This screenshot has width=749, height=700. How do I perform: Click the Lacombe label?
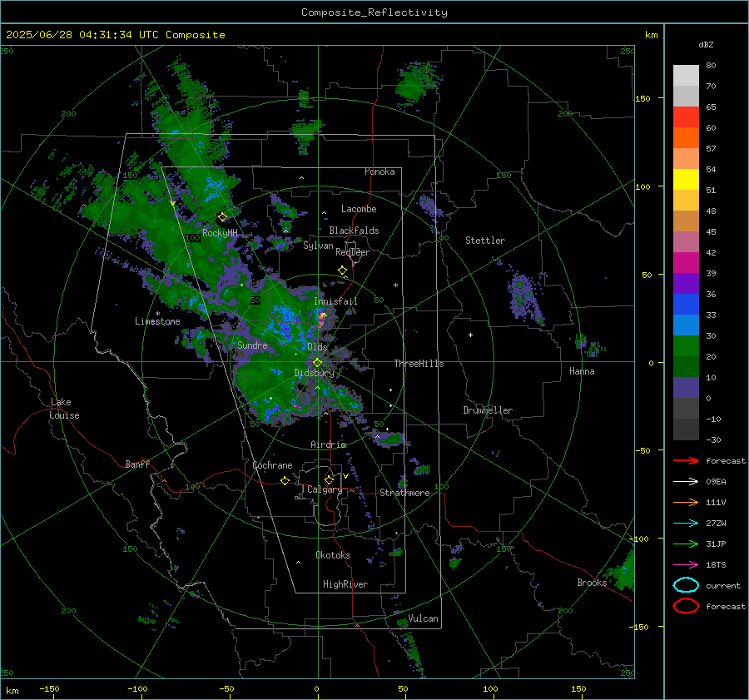point(359,209)
